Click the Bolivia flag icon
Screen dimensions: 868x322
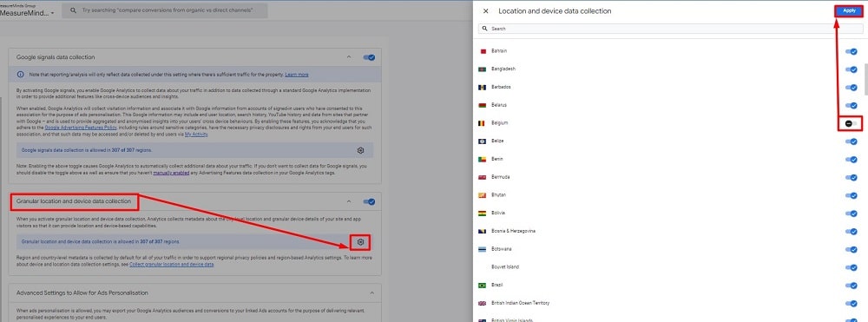[x=483, y=213]
